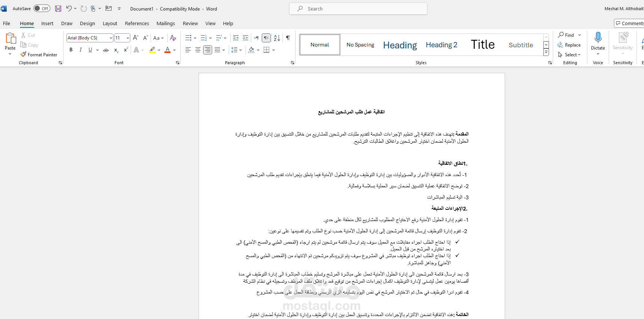Viewport: 644px width, 319px height.
Task: Click the Copy command
Action: coord(30,45)
